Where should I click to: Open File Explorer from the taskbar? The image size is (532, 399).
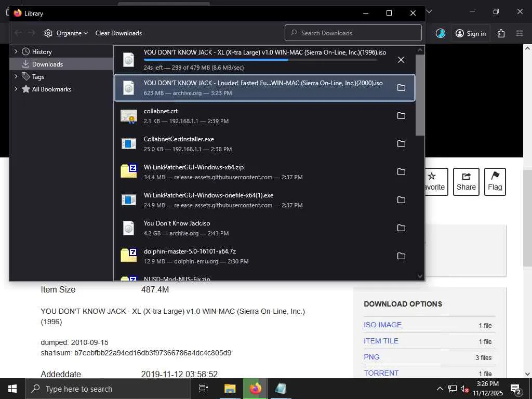[230, 389]
